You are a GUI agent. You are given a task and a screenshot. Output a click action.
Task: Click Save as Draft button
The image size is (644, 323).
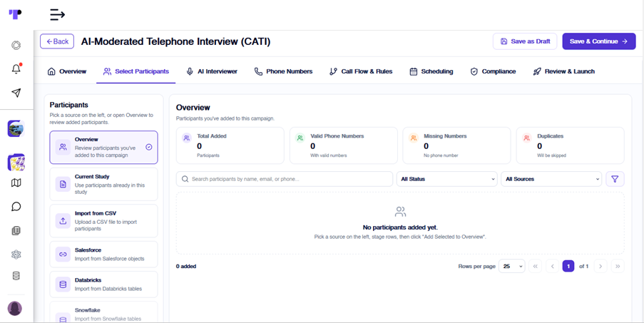click(x=525, y=41)
